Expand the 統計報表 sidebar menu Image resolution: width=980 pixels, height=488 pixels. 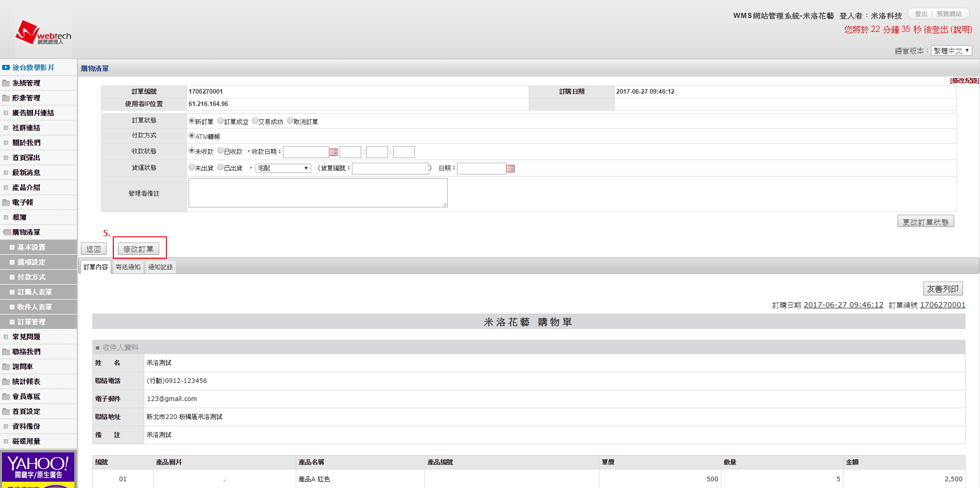point(26,381)
